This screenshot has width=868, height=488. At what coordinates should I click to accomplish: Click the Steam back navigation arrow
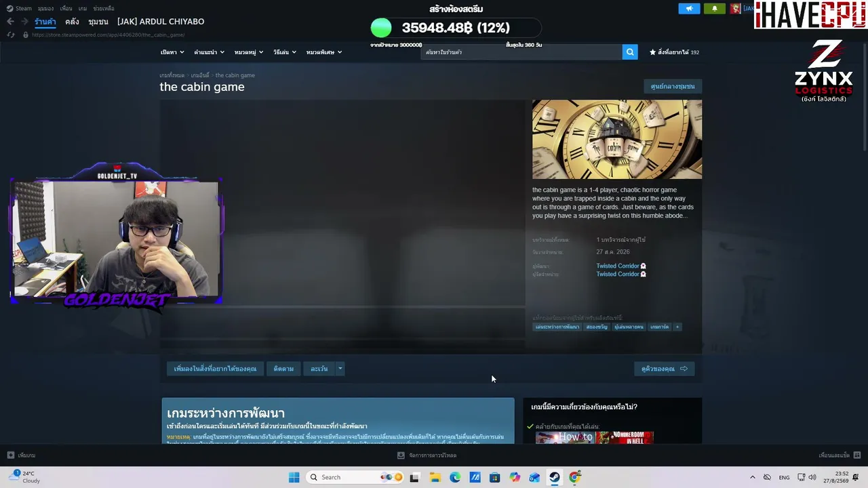(x=10, y=22)
